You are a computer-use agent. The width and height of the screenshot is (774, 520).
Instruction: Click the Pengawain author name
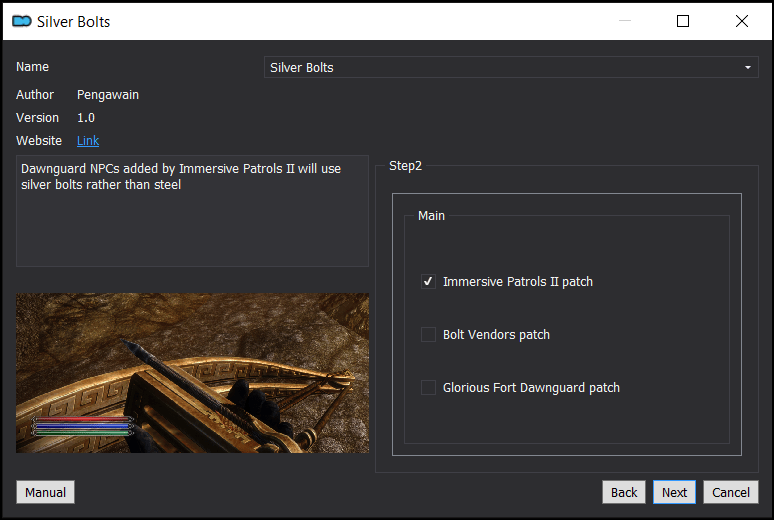click(x=108, y=95)
